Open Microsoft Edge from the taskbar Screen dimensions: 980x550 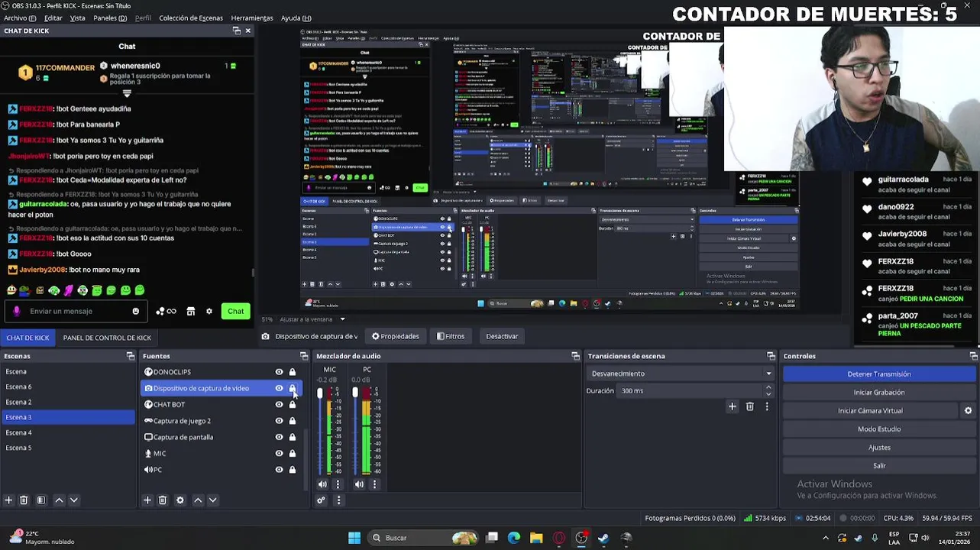514,538
